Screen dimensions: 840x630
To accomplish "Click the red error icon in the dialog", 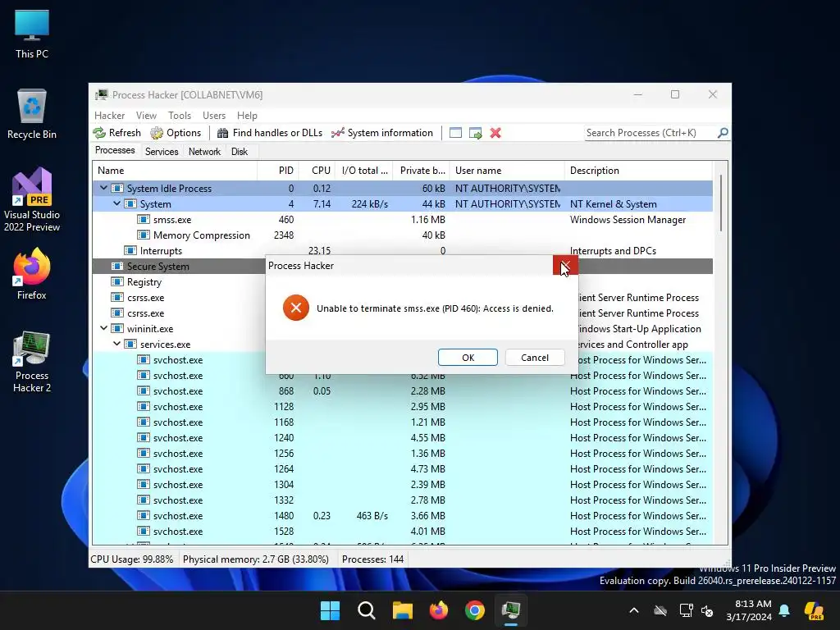I will (x=295, y=308).
